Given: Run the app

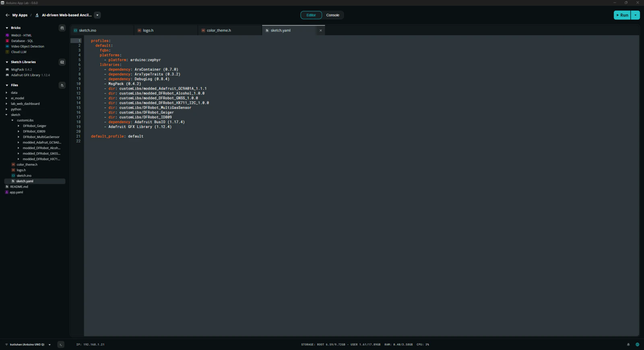Looking at the screenshot, I should 622,15.
